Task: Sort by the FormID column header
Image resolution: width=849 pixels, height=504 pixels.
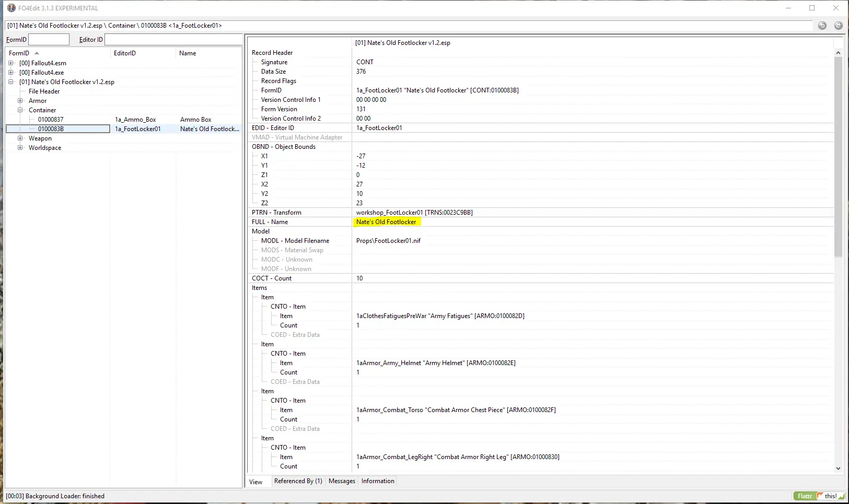Action: click(x=58, y=53)
